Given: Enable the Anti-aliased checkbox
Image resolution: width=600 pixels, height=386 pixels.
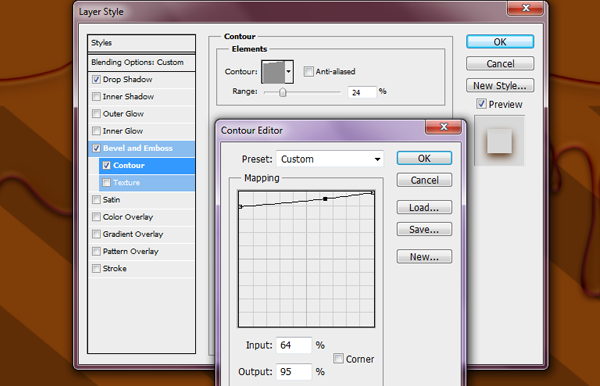Looking at the screenshot, I should [308, 72].
